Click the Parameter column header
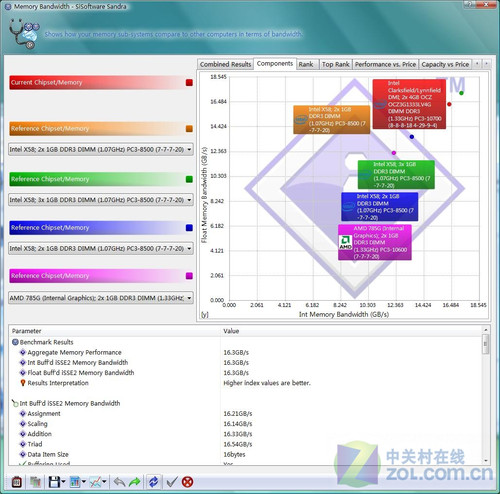 click(115, 331)
